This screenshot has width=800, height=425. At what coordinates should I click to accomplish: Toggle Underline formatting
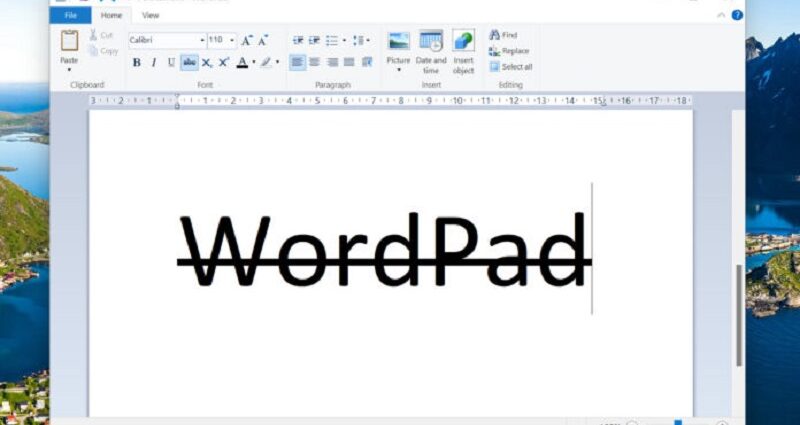[171, 62]
